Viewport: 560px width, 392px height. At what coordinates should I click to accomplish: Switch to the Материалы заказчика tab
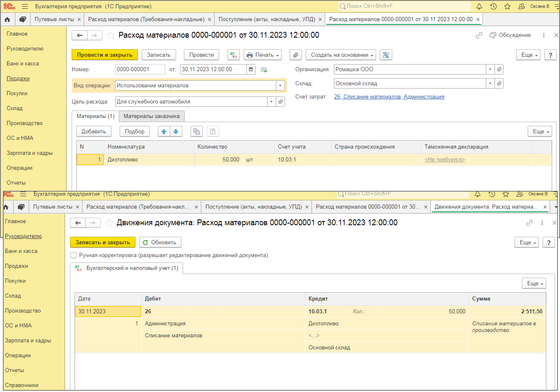[152, 116]
